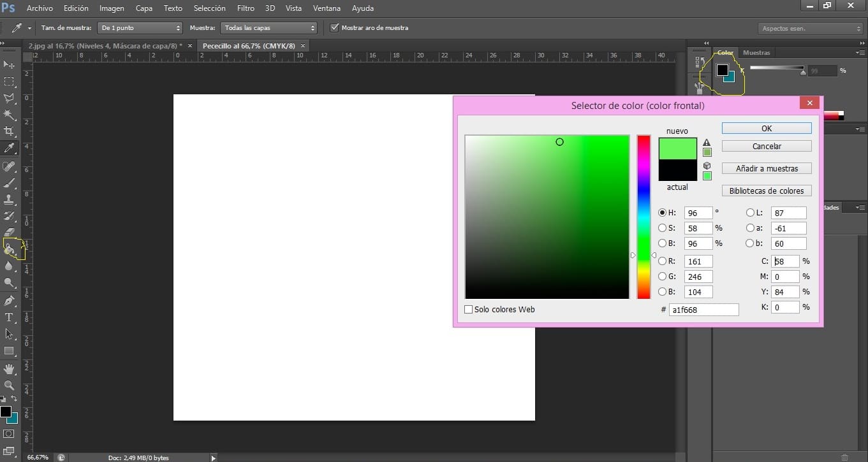
Task: Click the hue spectrum slider bar
Action: pyautogui.click(x=644, y=217)
